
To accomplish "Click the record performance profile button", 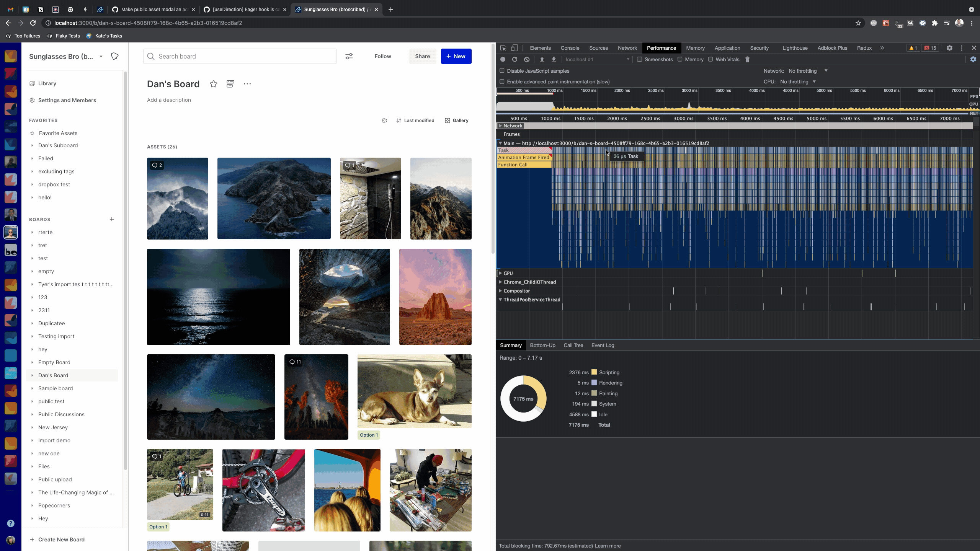I will click(503, 59).
